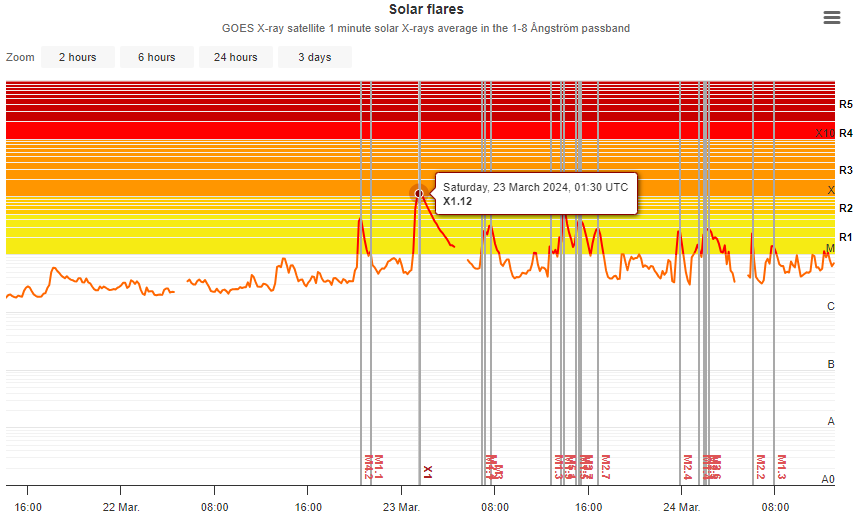Click the X1.12 tooltip box

[536, 194]
